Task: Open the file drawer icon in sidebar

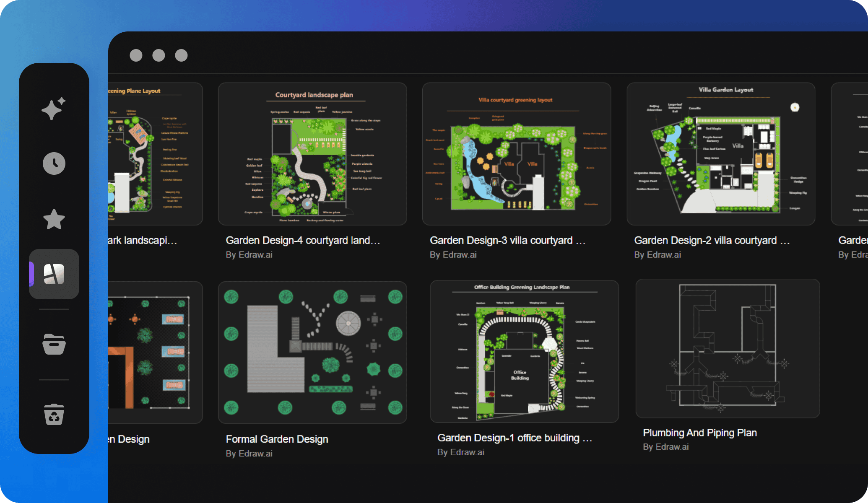Action: click(54, 345)
